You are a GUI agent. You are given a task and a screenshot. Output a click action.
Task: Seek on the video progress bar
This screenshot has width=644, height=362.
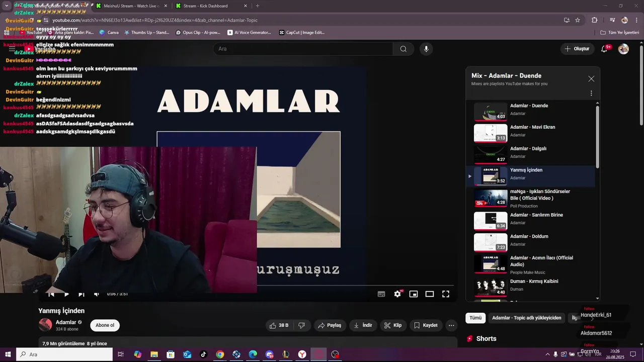(x=356, y=285)
